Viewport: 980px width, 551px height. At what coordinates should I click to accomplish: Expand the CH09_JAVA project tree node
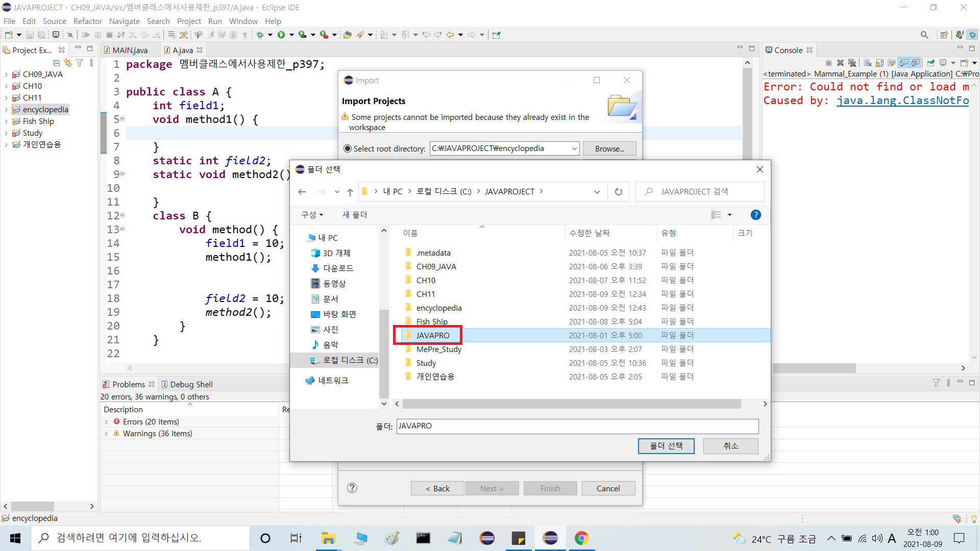[x=6, y=74]
